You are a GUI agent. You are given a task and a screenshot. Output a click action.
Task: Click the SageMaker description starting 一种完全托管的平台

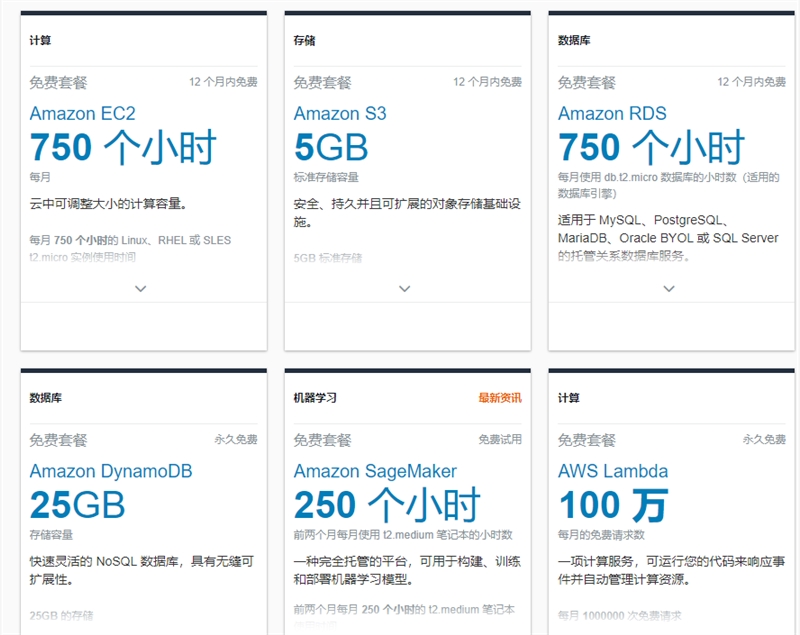(407, 570)
